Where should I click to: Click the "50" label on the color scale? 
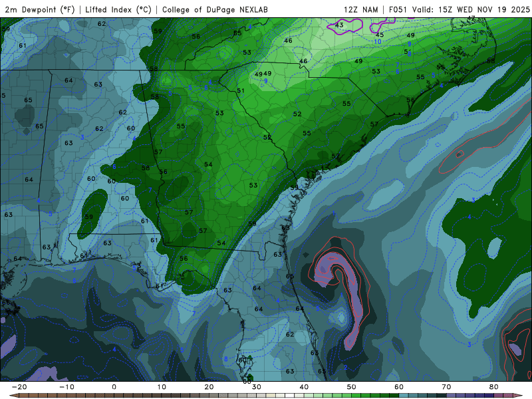click(x=352, y=387)
